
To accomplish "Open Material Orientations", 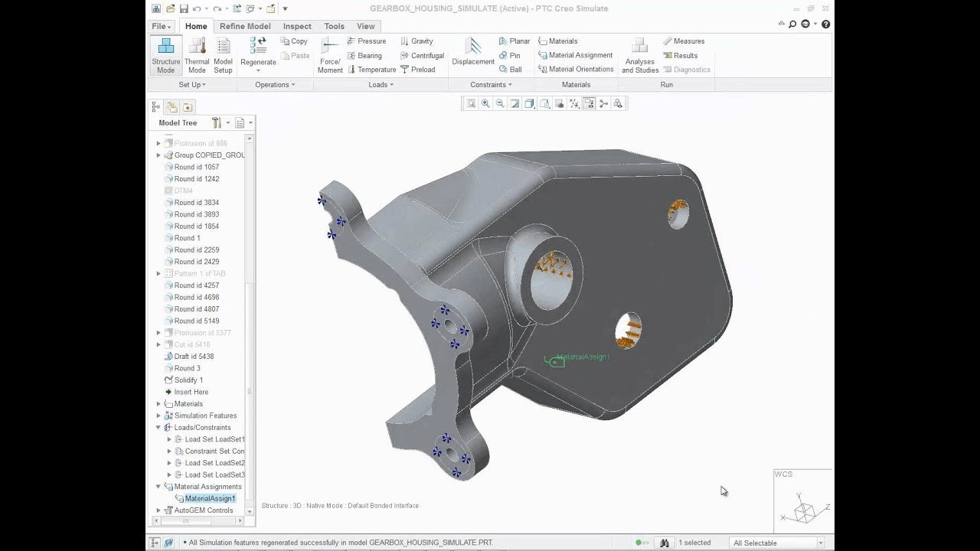I will (576, 70).
